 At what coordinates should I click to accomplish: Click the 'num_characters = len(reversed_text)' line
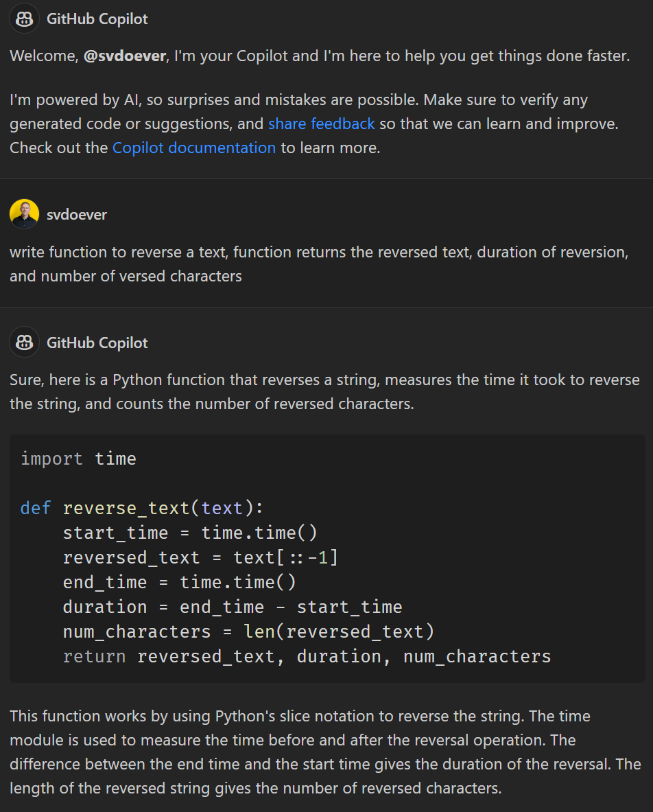[248, 631]
